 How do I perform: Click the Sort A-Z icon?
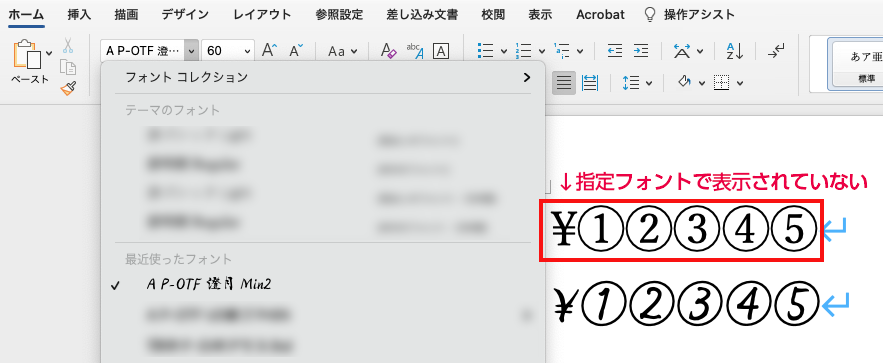pyautogui.click(x=734, y=51)
